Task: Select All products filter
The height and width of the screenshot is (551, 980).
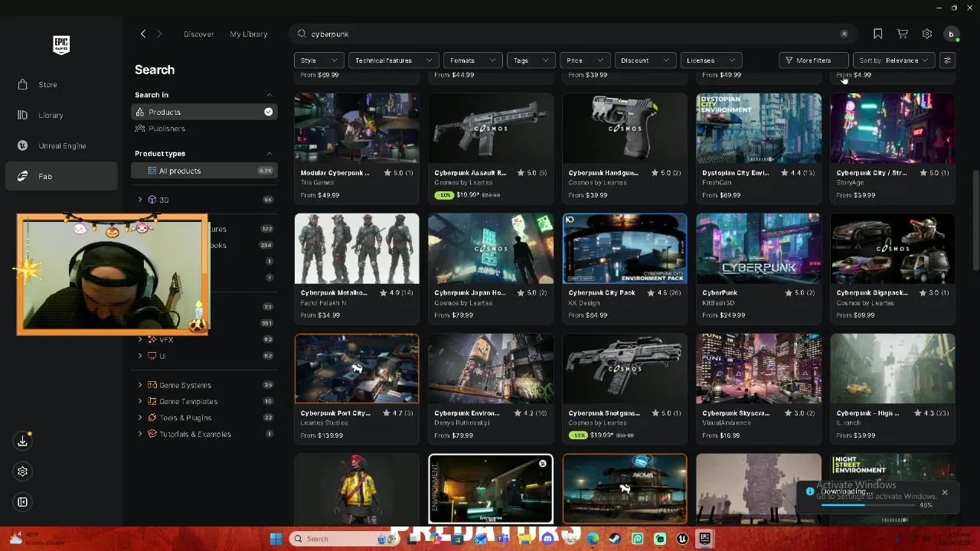Action: (x=204, y=171)
